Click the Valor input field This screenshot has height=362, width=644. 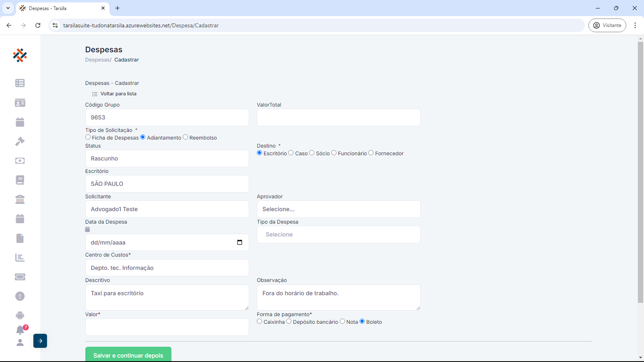[x=167, y=327]
